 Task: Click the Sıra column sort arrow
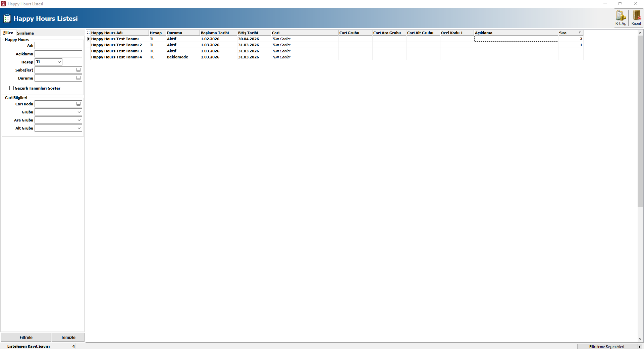[x=580, y=33]
